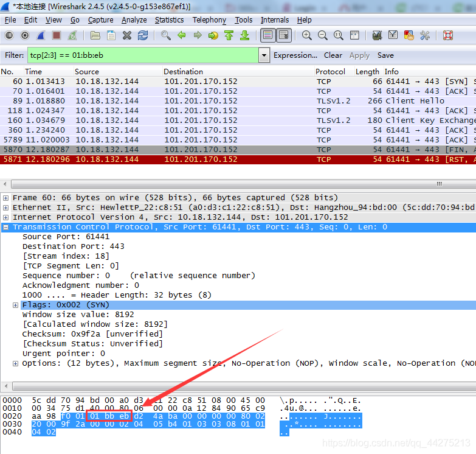476x454 pixels.
Task: Collapse the Transmission Control Protocol node
Action: 5,227
